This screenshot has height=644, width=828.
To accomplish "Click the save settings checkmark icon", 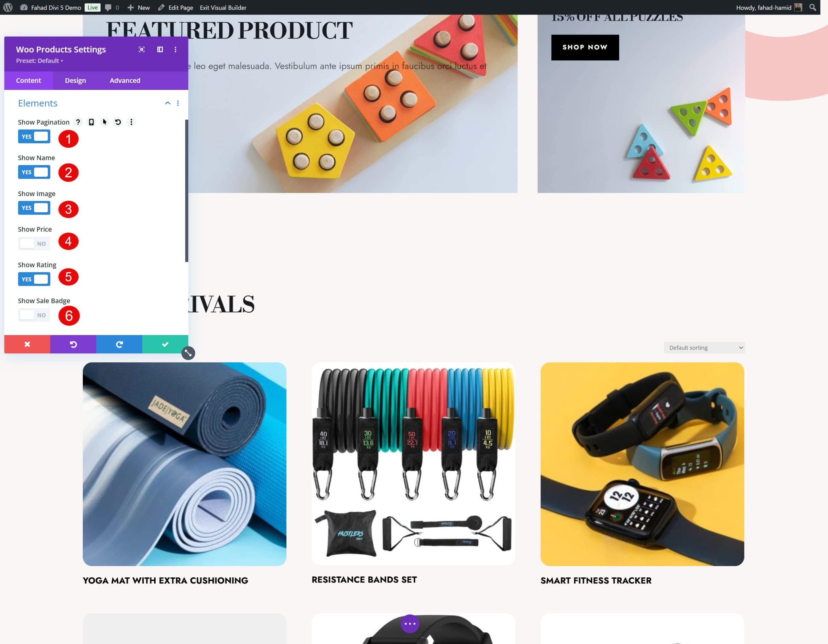I will [165, 343].
